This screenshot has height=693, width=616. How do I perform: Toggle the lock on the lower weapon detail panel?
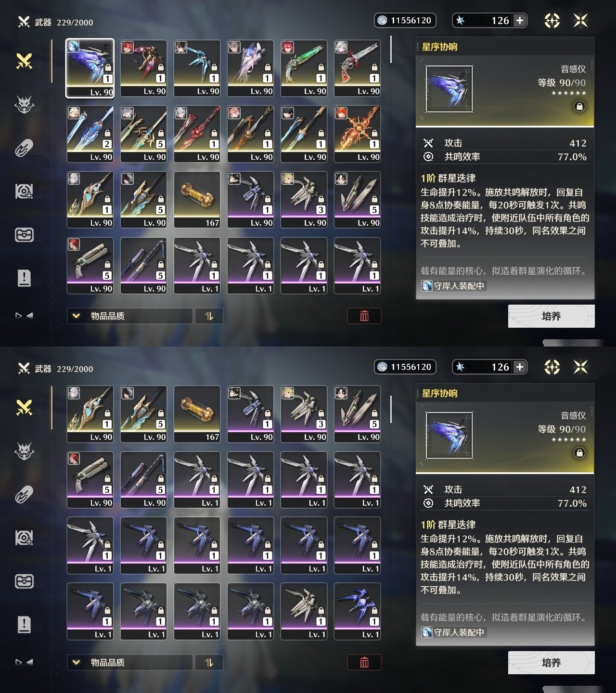click(x=579, y=453)
